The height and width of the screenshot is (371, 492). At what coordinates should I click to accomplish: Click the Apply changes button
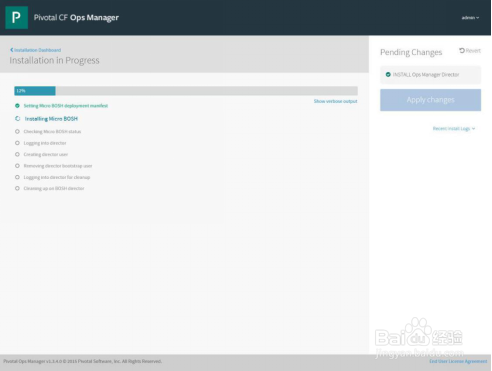pyautogui.click(x=430, y=100)
